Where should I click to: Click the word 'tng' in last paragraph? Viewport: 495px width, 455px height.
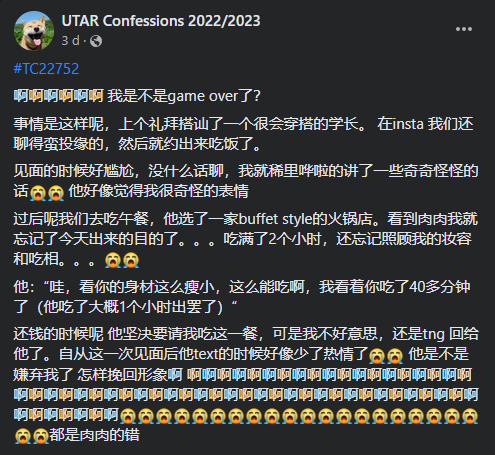coord(434,334)
